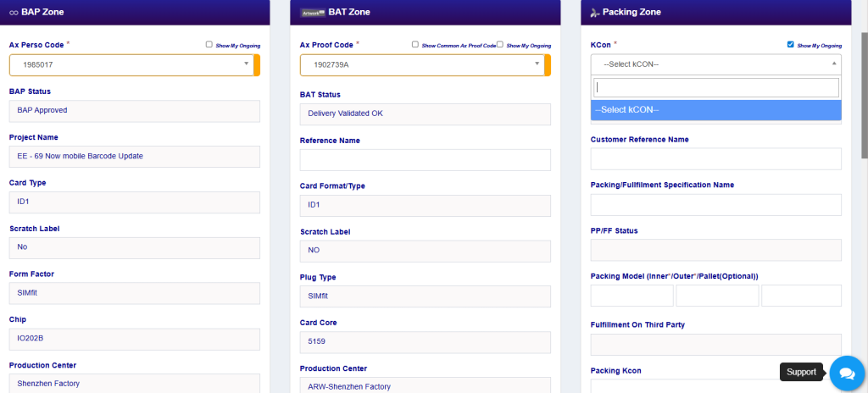Toggle Show My Ongoing in BAT Zone
This screenshot has height=393, width=868.
pos(500,44)
